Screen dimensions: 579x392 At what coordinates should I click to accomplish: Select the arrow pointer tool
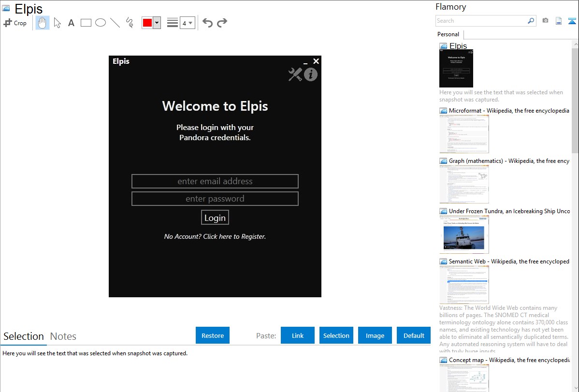click(x=57, y=23)
